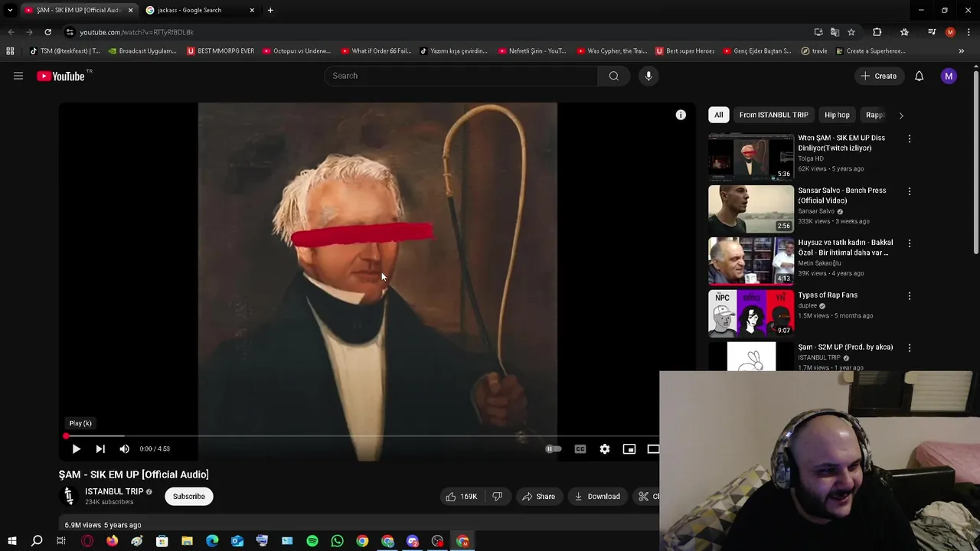The image size is (980, 551).
Task: Mute the video volume
Action: (124, 448)
